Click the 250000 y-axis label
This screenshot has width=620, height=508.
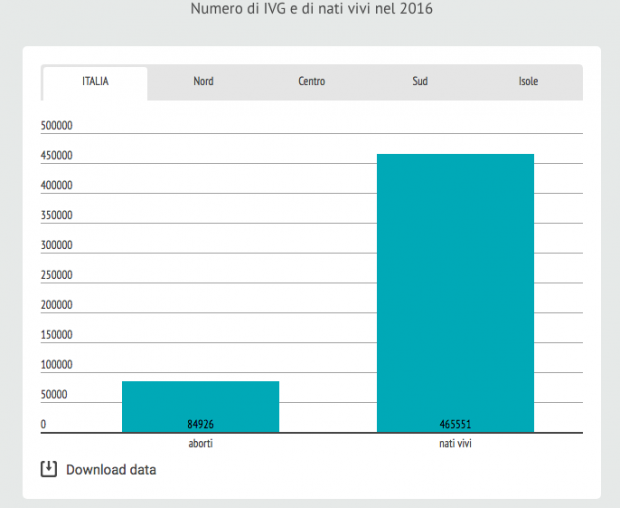tap(57, 275)
